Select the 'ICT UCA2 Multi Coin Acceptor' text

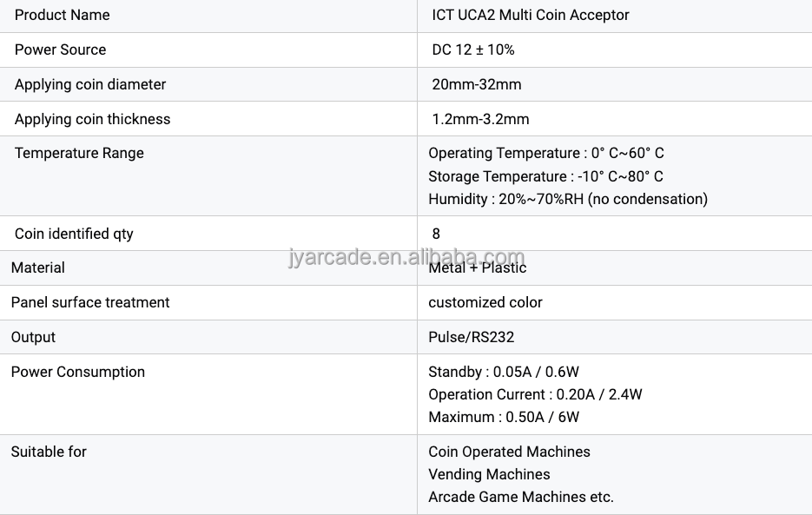[x=531, y=15]
